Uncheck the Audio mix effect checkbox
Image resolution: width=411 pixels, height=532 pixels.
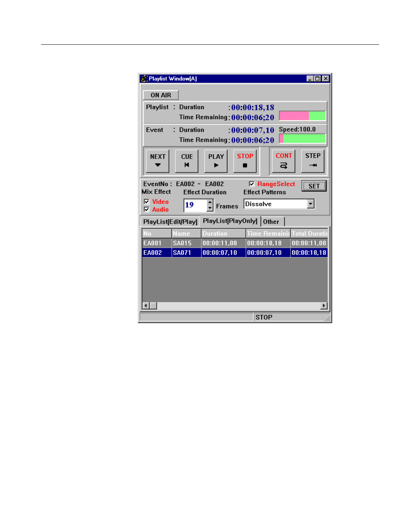pyautogui.click(x=146, y=209)
